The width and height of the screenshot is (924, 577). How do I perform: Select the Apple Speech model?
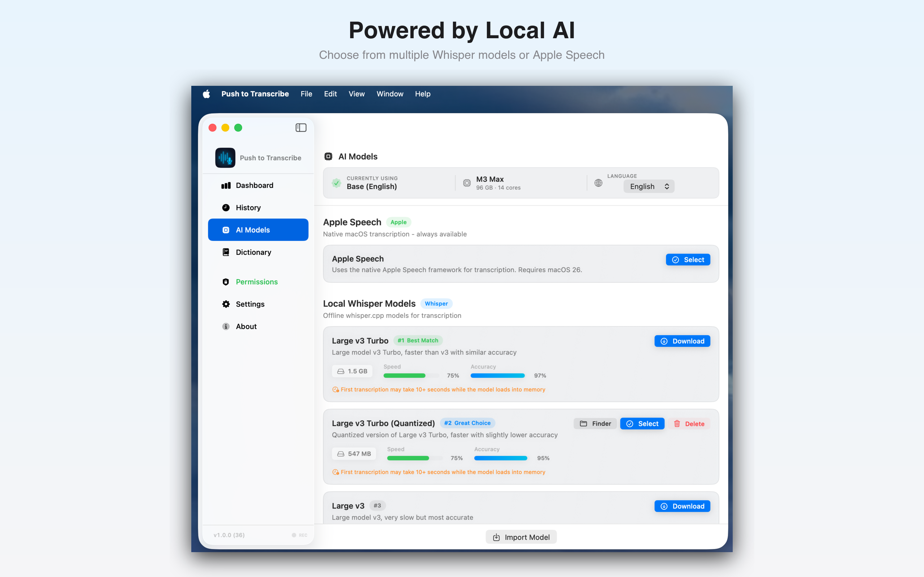(688, 260)
